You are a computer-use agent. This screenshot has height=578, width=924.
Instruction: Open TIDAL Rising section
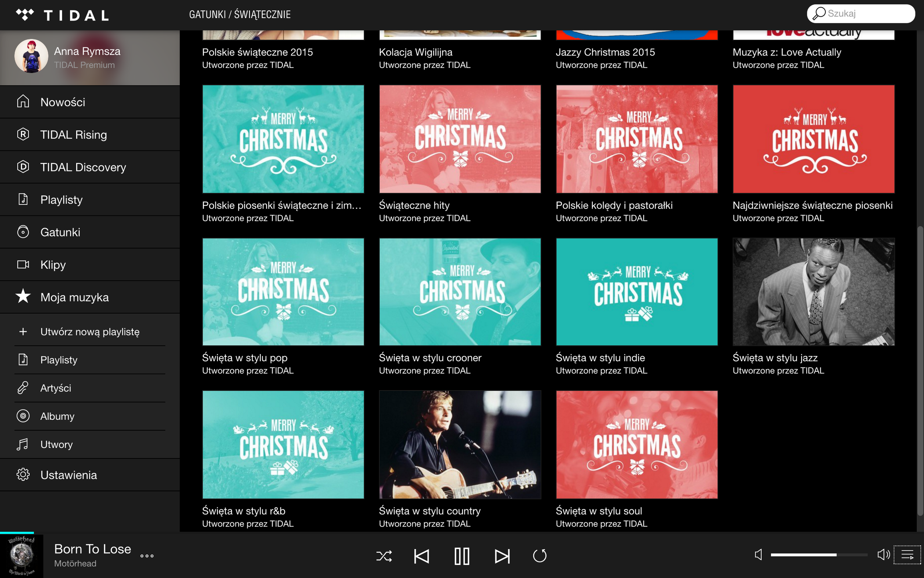pos(90,134)
